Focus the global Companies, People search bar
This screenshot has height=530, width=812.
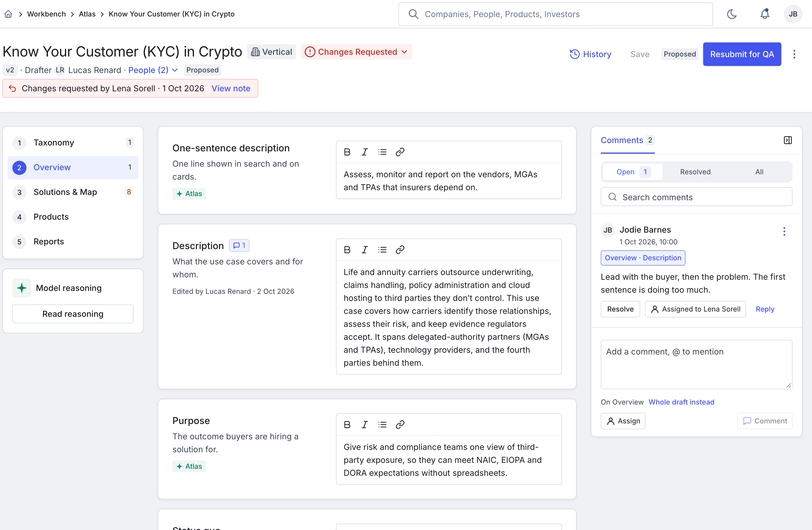[x=555, y=14]
